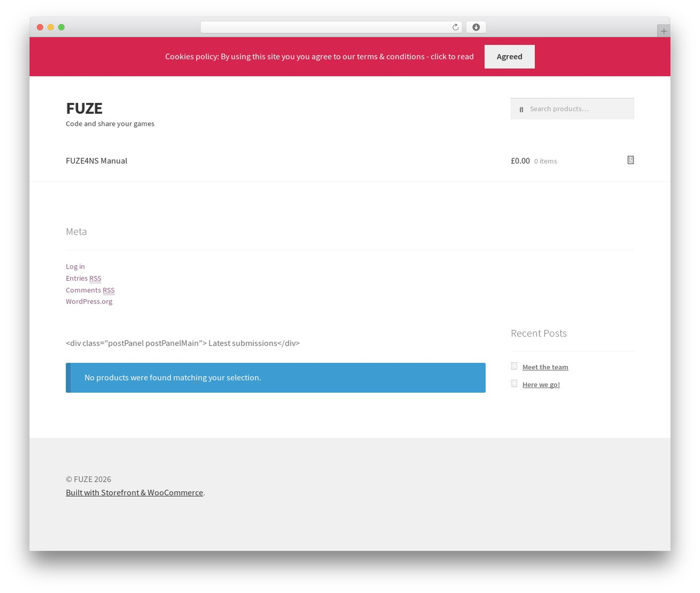
Task: Open a new browser tab with plus
Action: [663, 31]
